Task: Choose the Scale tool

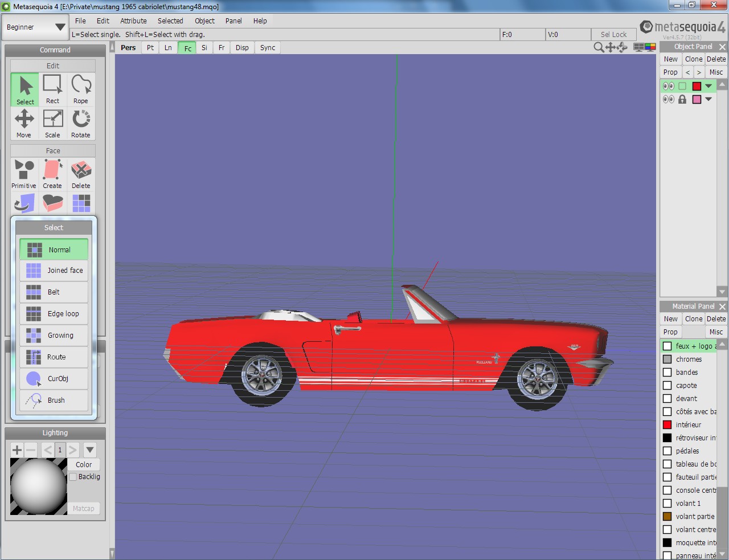Action: pyautogui.click(x=52, y=124)
